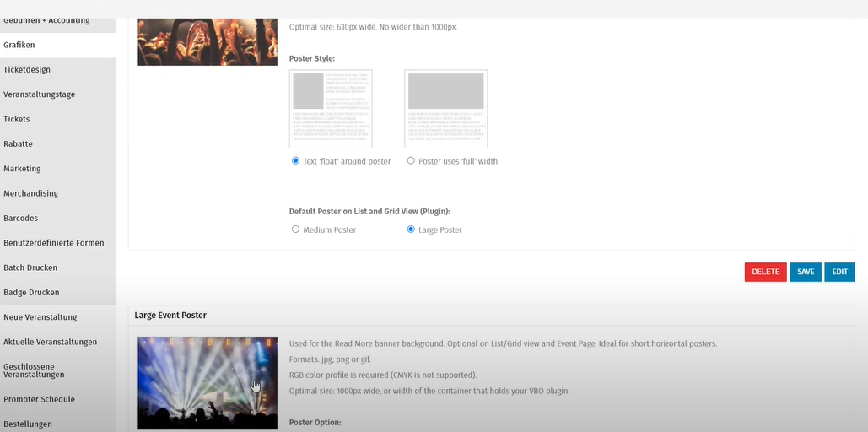Click the red DELETE button

click(765, 272)
